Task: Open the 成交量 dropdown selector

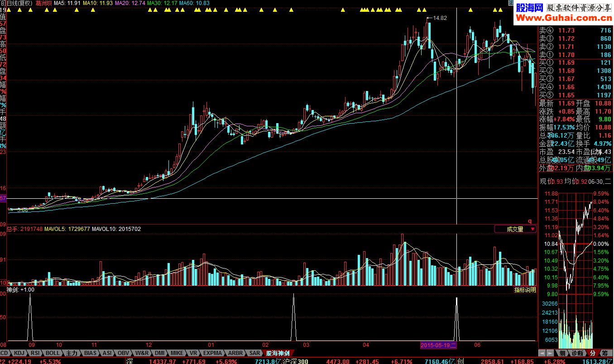Action: (515, 229)
